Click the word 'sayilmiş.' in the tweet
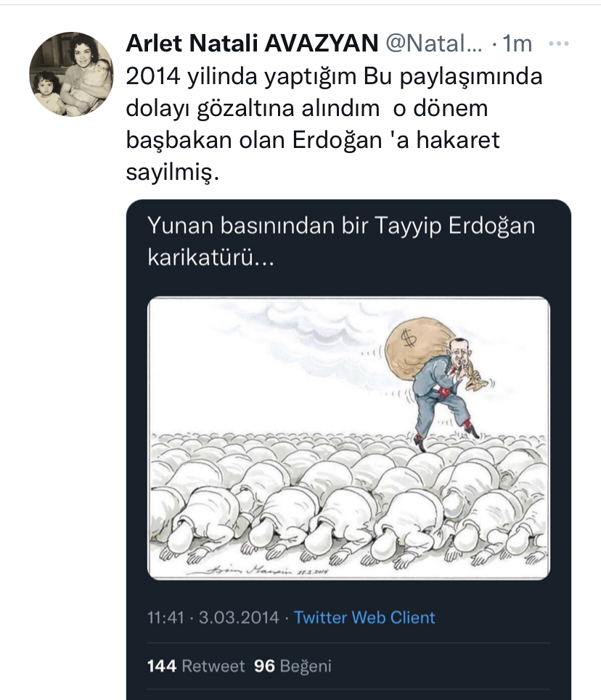The height and width of the screenshot is (700, 601). tap(173, 173)
